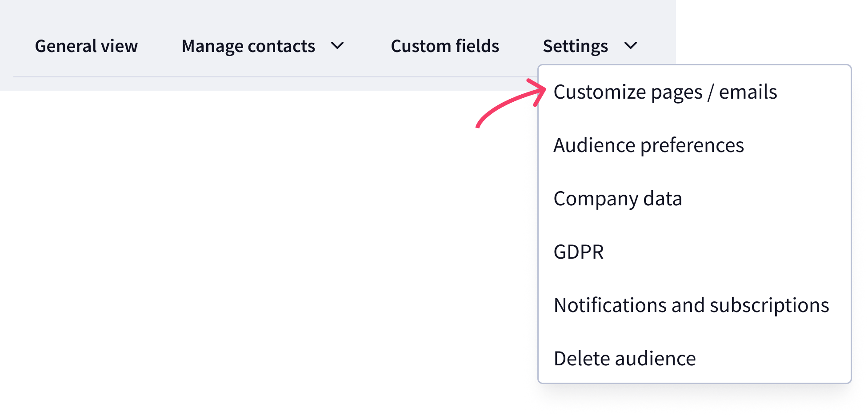Choose the item just above Company data
This screenshot has width=868, height=416.
(648, 145)
